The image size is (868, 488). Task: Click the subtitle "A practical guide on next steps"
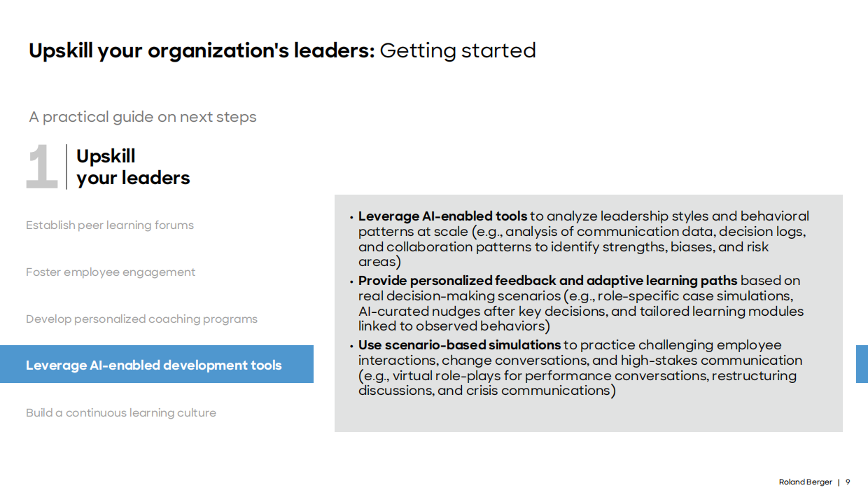[x=143, y=117]
